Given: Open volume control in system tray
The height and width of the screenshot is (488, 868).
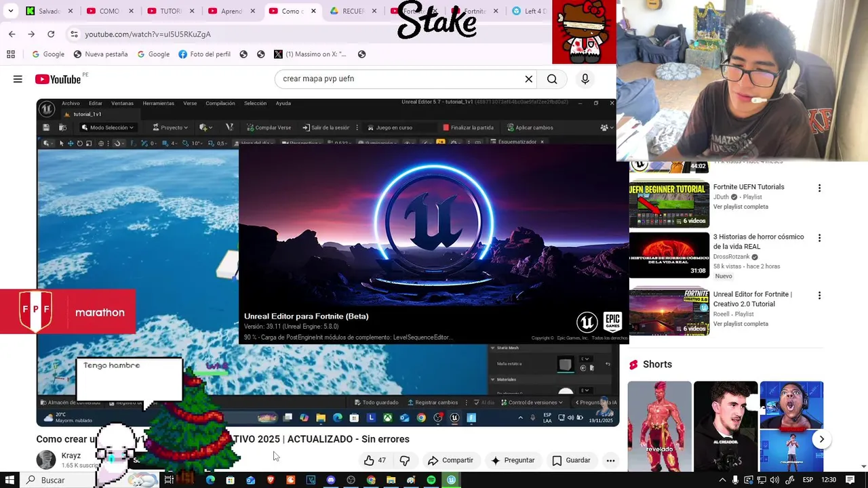Looking at the screenshot, I should (774, 480).
